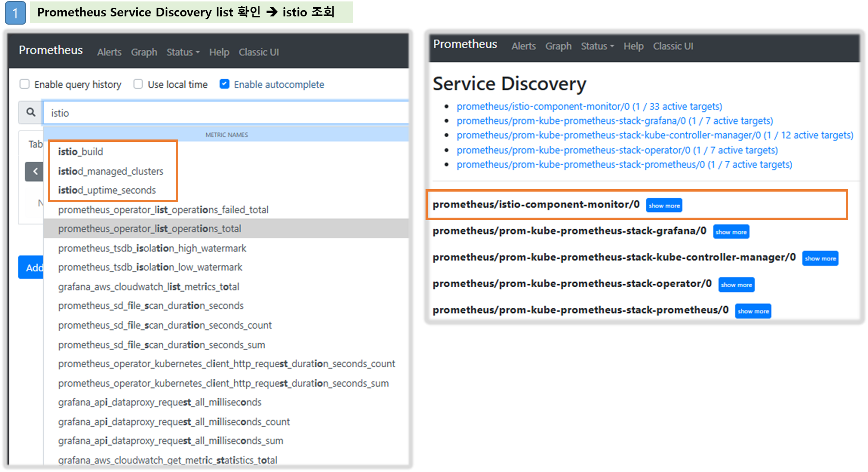
Task: Uncheck Enable autocomplete checkbox
Action: point(225,84)
